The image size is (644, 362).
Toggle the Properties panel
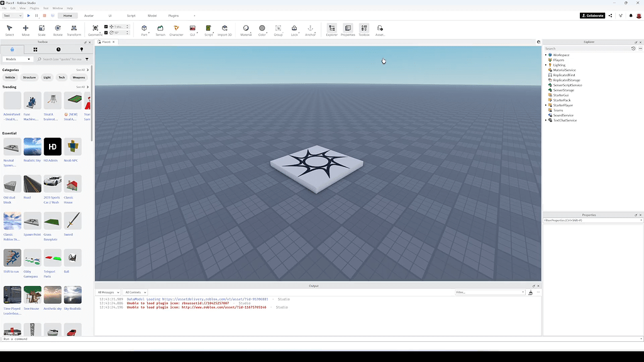point(347,29)
